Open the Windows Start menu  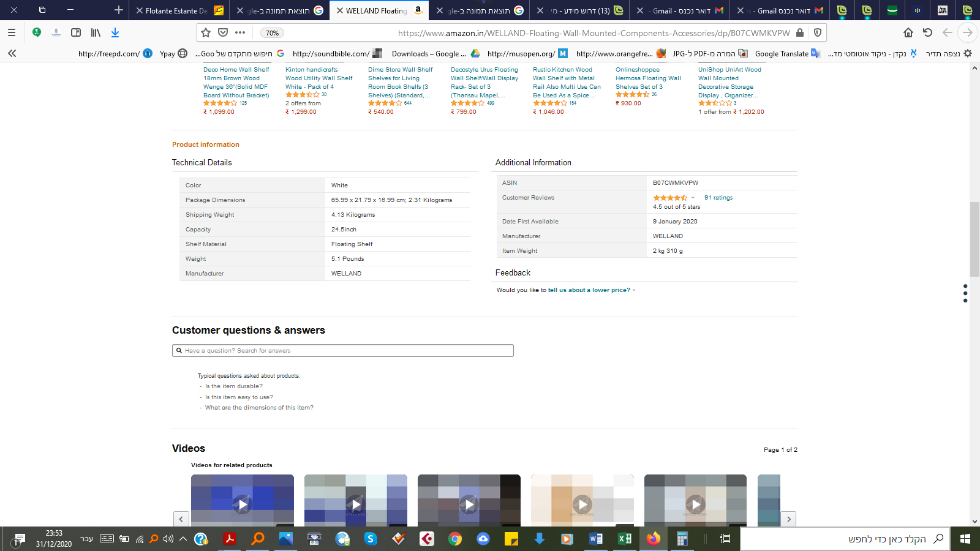[965, 539]
